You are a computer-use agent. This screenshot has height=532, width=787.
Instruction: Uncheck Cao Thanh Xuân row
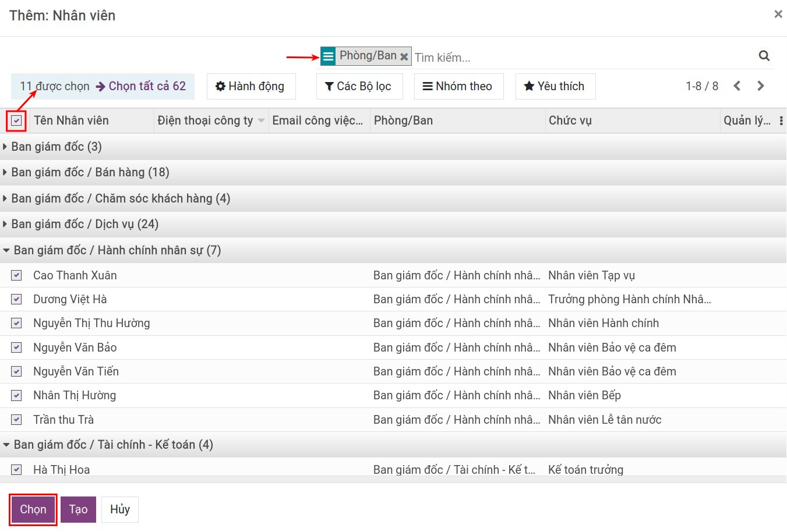(x=16, y=275)
